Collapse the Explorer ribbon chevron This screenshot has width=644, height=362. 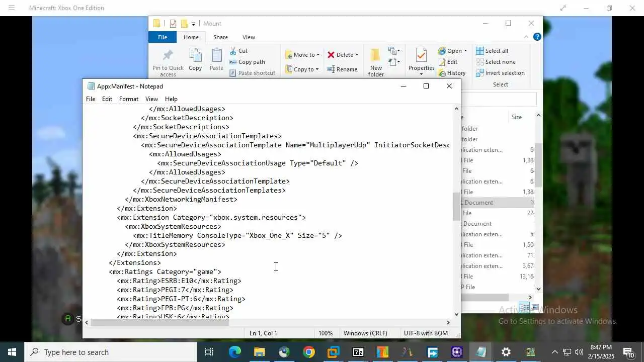pyautogui.click(x=526, y=37)
